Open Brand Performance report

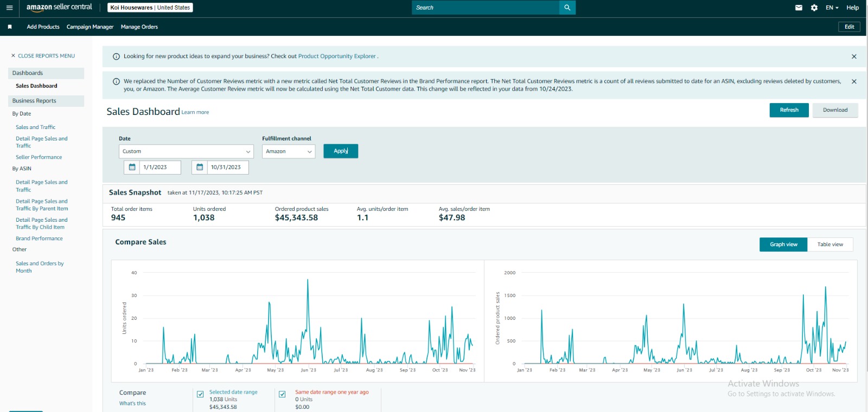point(39,239)
